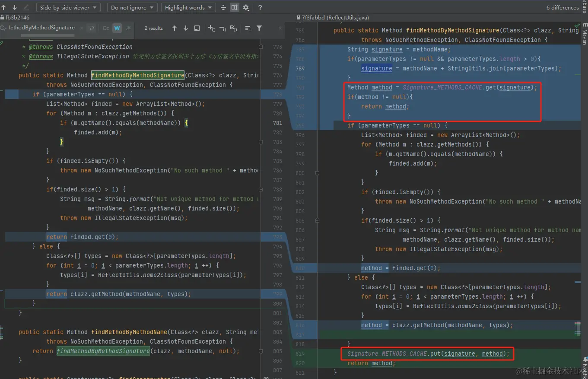Click highlighted findMethodByMethodSignature at left line 776
The height and width of the screenshot is (379, 588).
(x=138, y=75)
